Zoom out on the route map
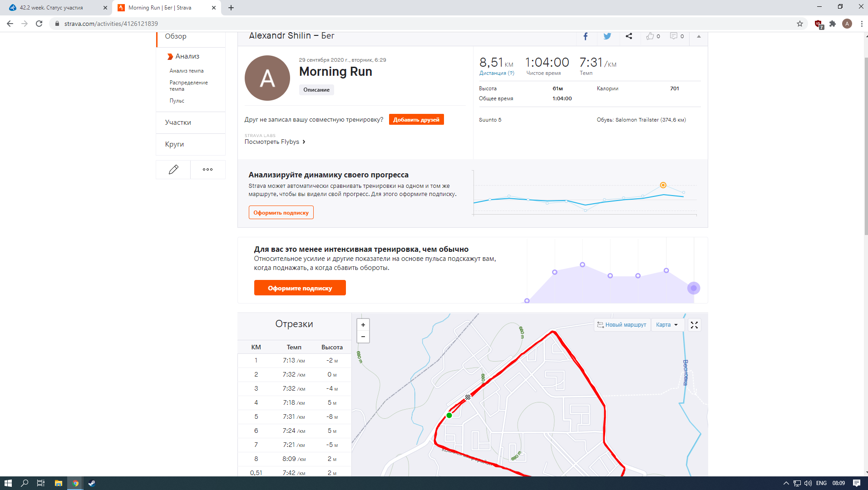Image resolution: width=868 pixels, height=490 pixels. point(363,337)
